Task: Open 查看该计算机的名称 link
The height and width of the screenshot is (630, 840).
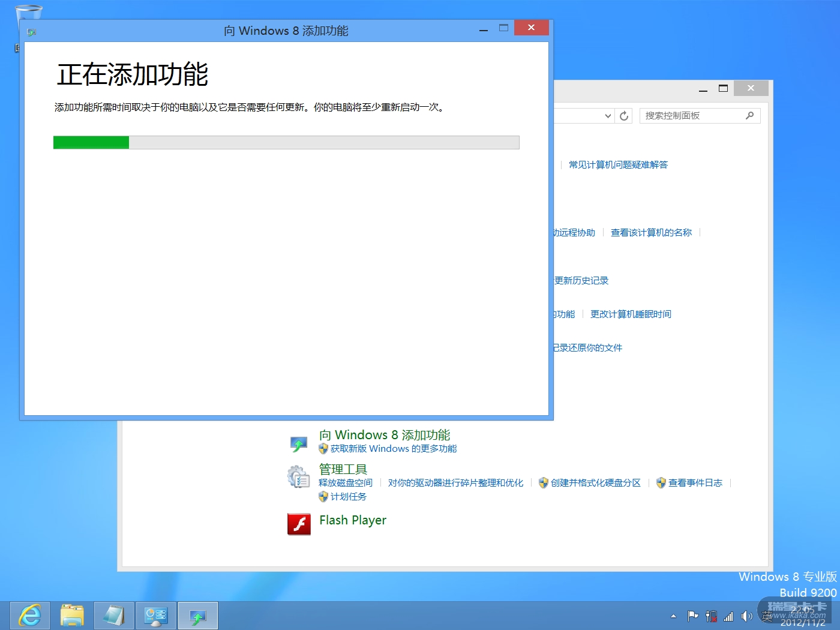Action: 651,233
